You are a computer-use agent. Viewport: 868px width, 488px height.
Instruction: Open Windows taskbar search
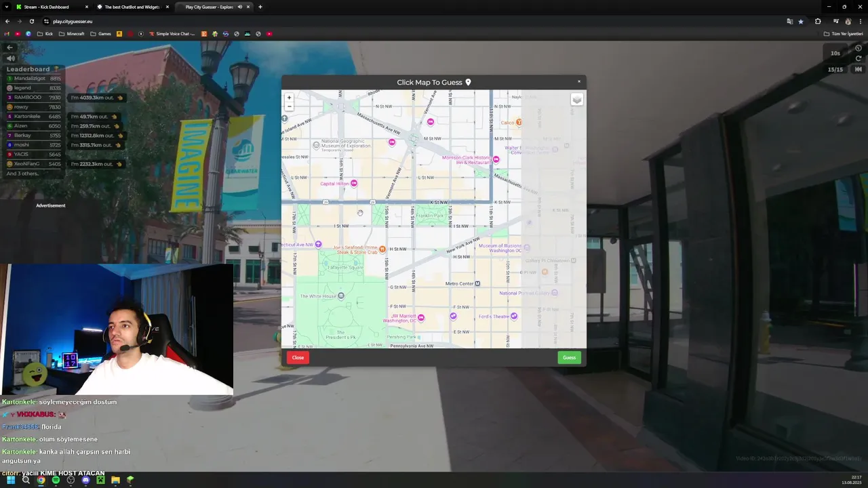(26, 480)
